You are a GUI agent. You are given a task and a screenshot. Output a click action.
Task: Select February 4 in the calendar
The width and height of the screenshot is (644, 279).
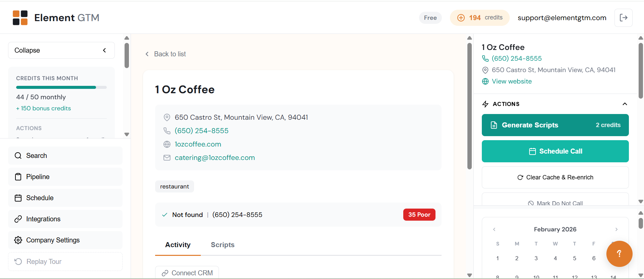coord(555,258)
